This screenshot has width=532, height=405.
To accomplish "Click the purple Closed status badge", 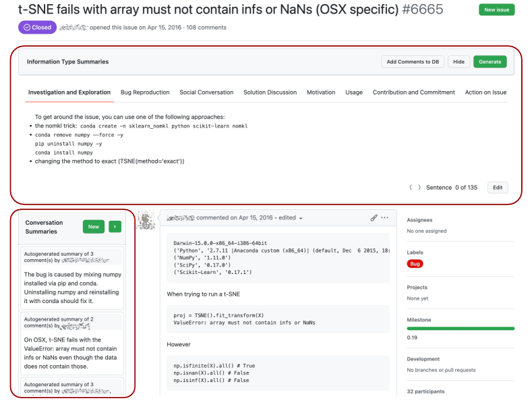I will click(x=36, y=28).
